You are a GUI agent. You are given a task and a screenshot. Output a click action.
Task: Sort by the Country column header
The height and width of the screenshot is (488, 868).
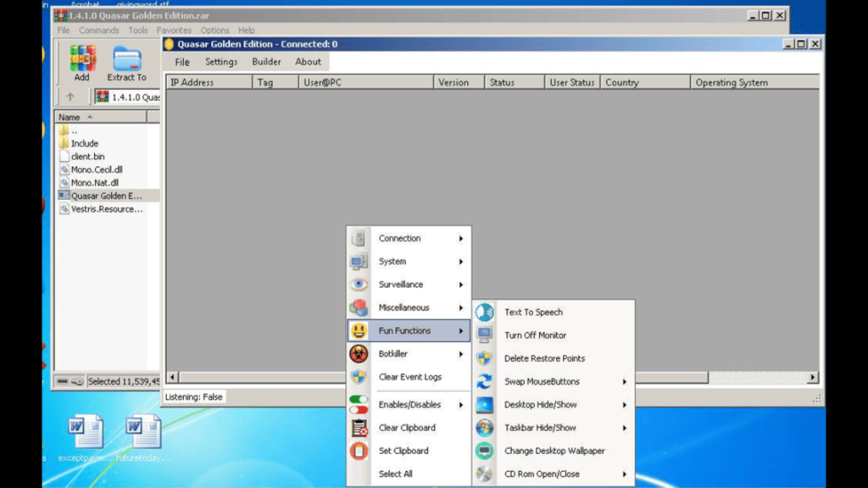pyautogui.click(x=645, y=82)
